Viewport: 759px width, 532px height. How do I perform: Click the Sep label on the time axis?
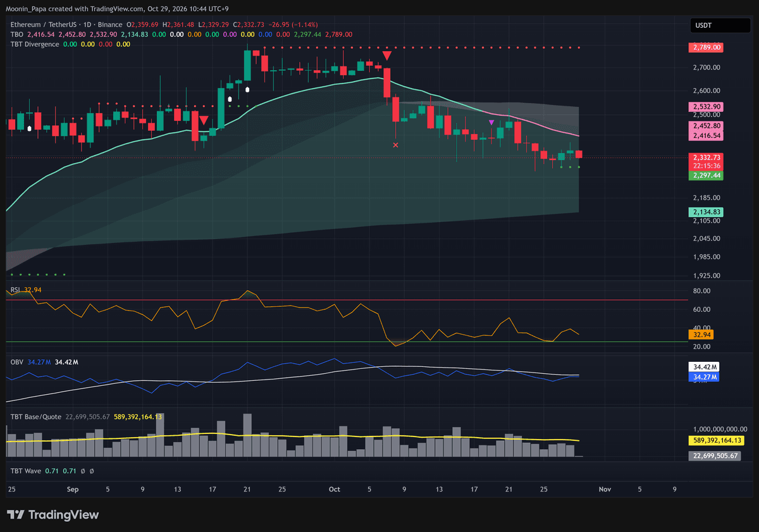coord(72,489)
